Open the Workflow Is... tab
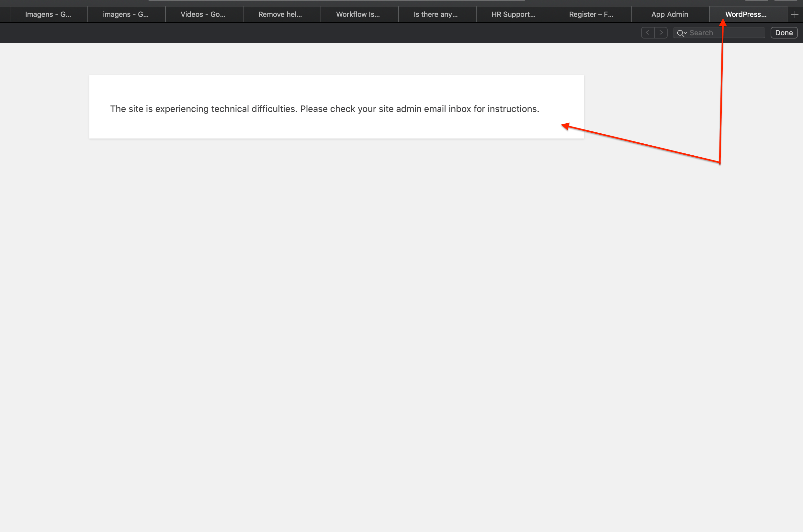 pyautogui.click(x=358, y=15)
